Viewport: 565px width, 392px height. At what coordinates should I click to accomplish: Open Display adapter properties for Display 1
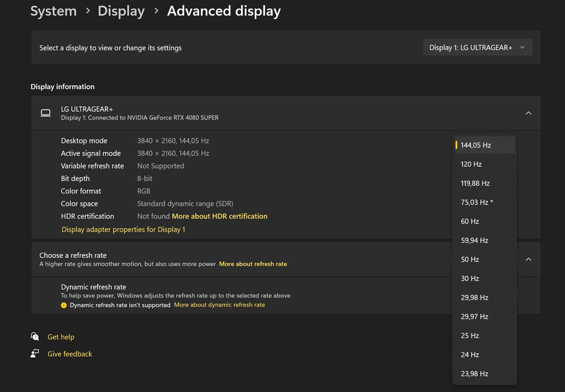pos(123,230)
